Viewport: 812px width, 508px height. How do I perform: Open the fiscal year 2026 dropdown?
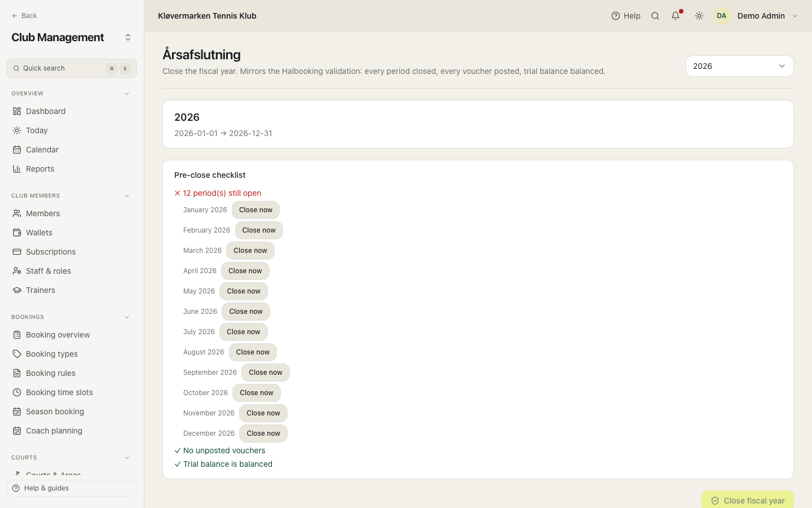(x=740, y=66)
